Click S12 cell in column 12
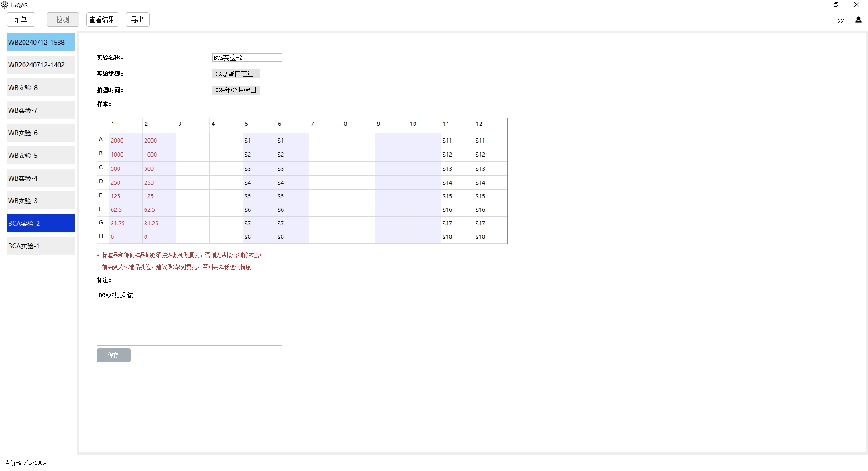This screenshot has width=868, height=471. 491,154
